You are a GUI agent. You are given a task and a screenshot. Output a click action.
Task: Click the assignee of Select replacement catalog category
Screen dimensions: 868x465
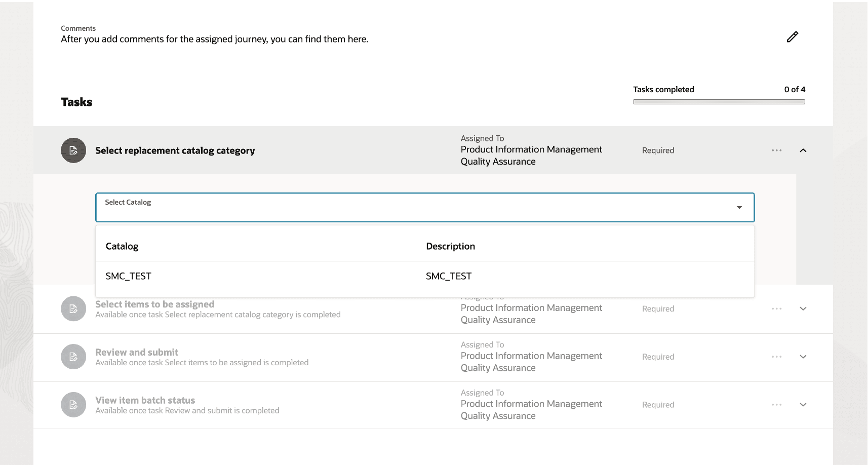point(531,156)
